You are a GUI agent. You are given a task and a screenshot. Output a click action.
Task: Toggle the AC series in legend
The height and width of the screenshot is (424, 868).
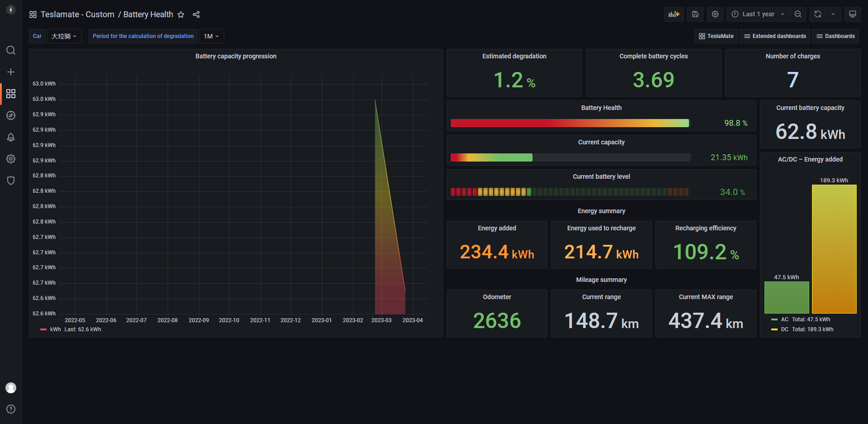point(784,319)
